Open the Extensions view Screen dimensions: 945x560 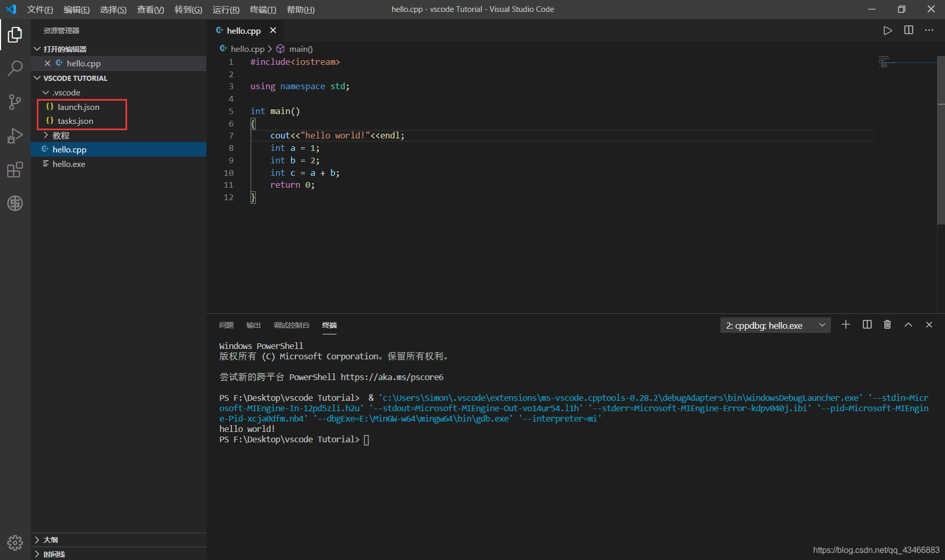15,170
